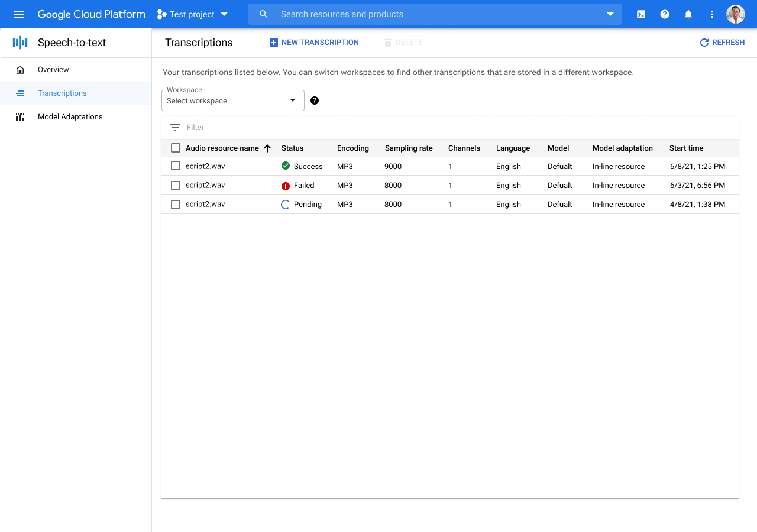The width and height of the screenshot is (757, 532).
Task: Click the filter list icon
Action: click(x=175, y=128)
